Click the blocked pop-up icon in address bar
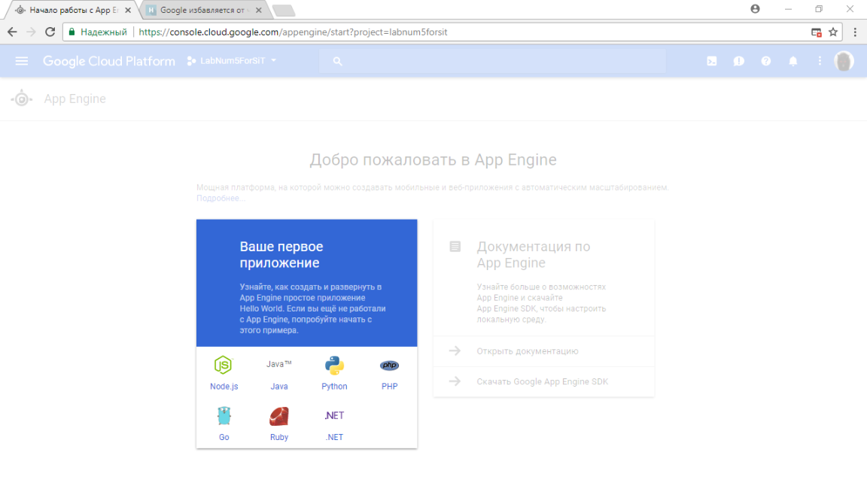 coord(816,32)
